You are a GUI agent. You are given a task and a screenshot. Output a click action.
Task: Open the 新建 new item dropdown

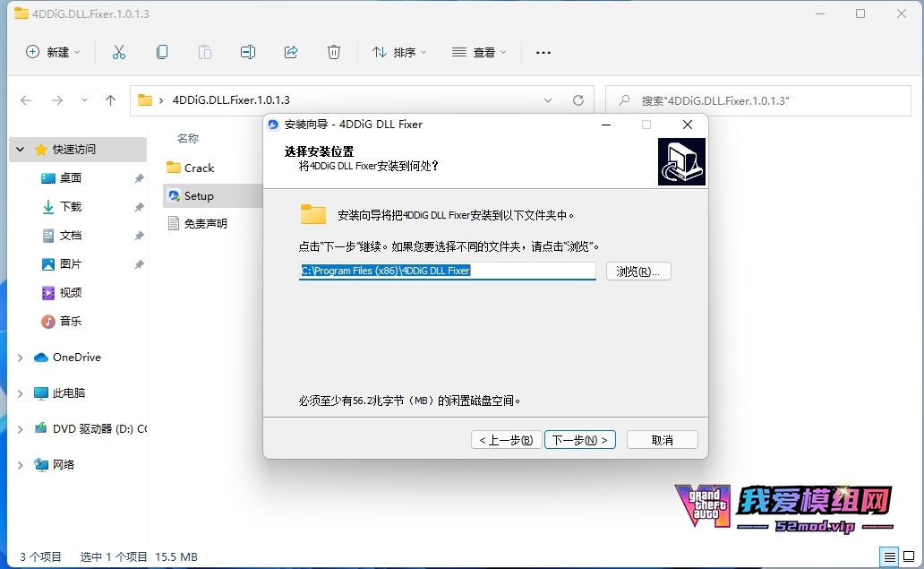coord(53,53)
